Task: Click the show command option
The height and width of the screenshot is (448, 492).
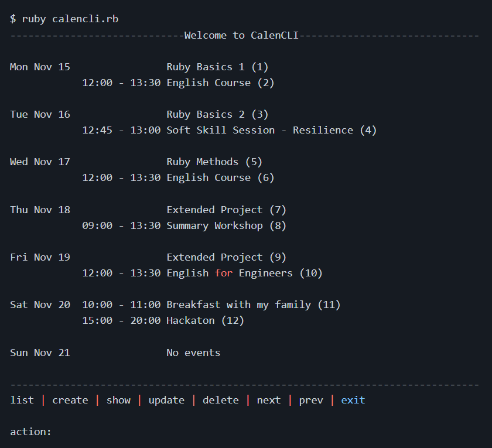Action: [118, 399]
